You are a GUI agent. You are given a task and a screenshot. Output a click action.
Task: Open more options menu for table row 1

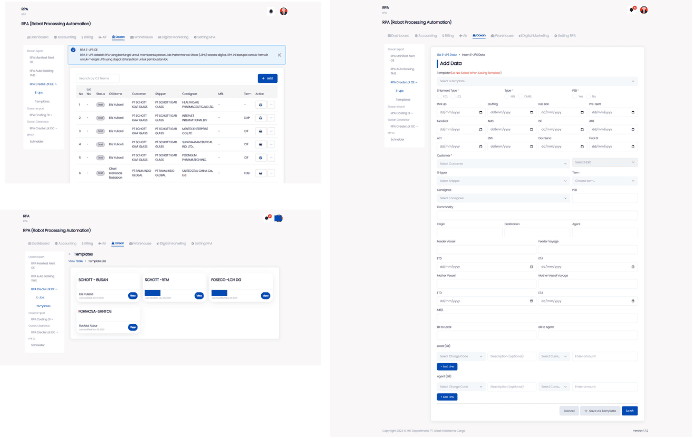(x=271, y=105)
